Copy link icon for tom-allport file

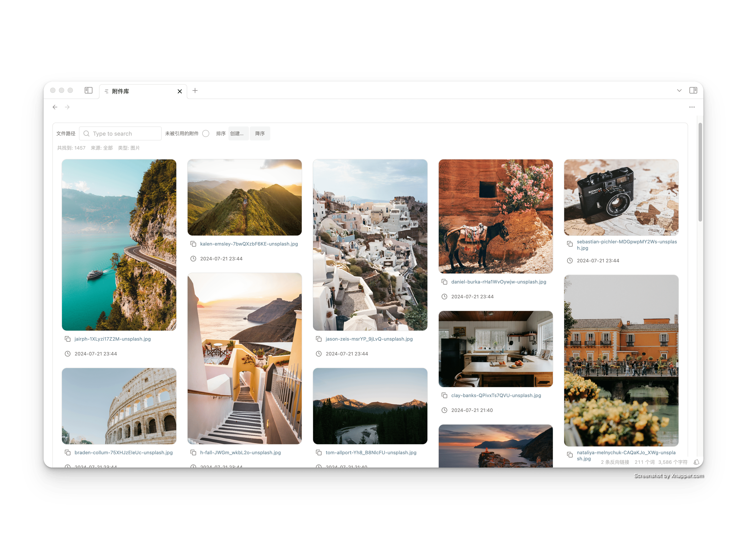tap(319, 452)
